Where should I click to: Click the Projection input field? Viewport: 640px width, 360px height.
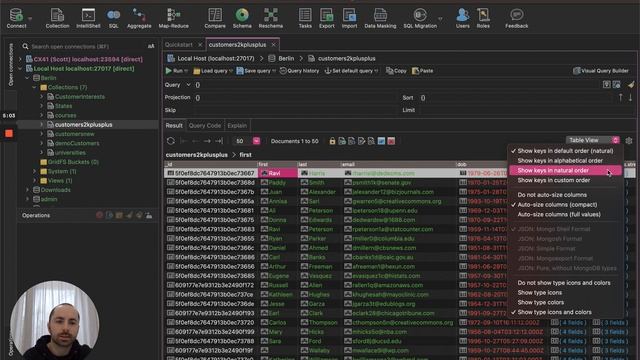click(x=296, y=98)
